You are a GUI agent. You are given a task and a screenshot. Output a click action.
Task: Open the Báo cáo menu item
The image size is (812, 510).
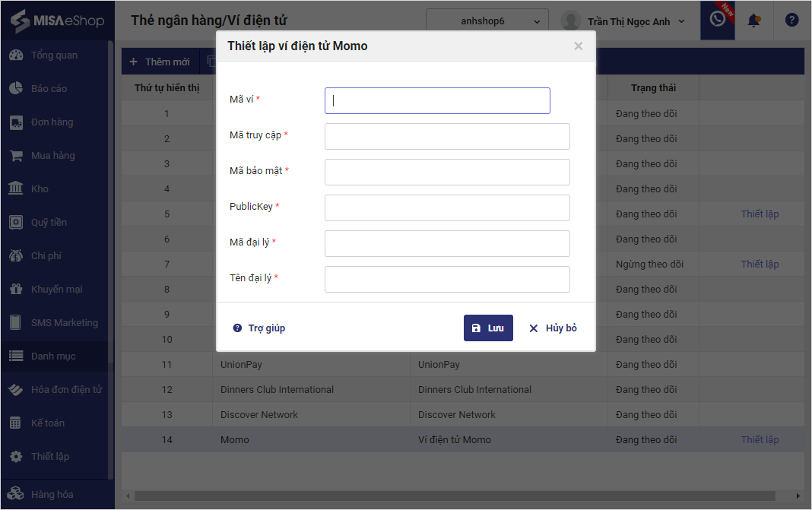[55, 88]
